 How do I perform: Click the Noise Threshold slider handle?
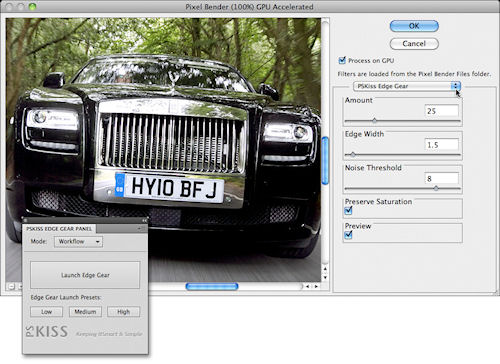[436, 188]
